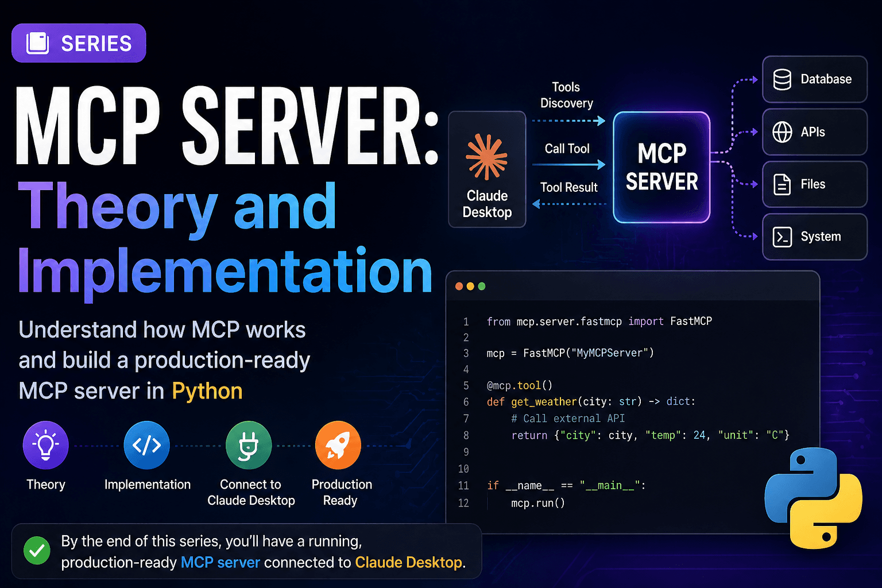Click the Theory lightbulb icon

click(x=45, y=446)
